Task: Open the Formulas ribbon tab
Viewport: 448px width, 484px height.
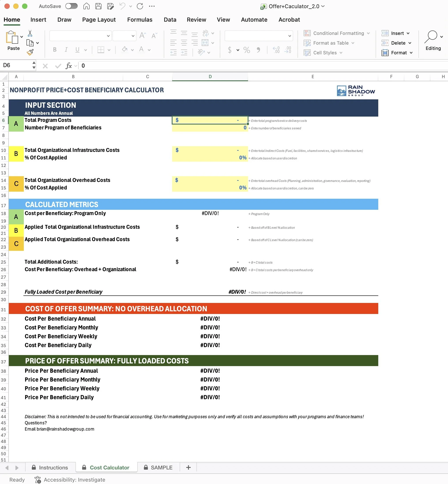Action: pos(140,20)
